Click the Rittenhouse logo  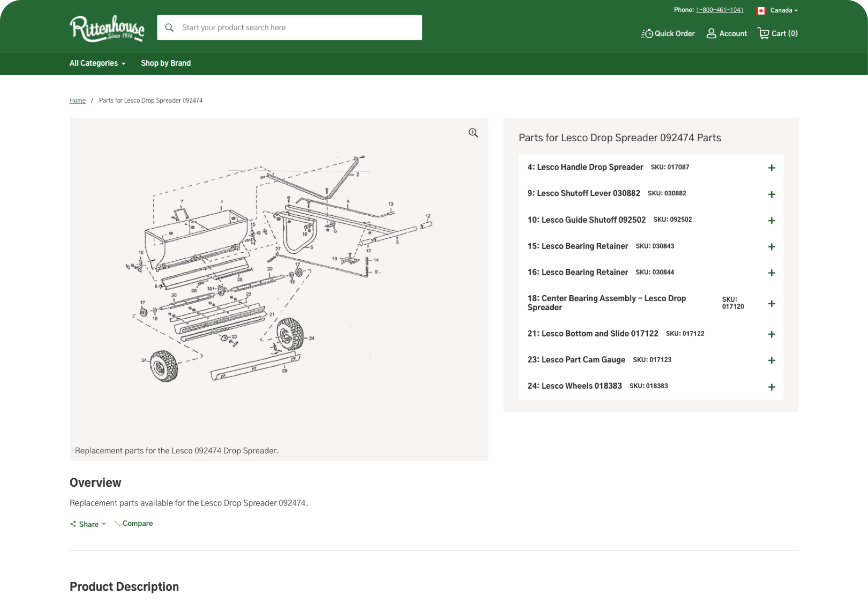[x=107, y=28]
